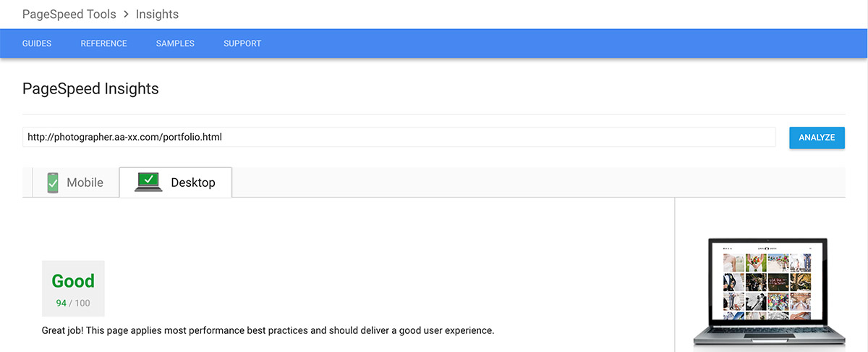Select the Desktop tab label
This screenshot has height=352, width=868.
coord(193,183)
